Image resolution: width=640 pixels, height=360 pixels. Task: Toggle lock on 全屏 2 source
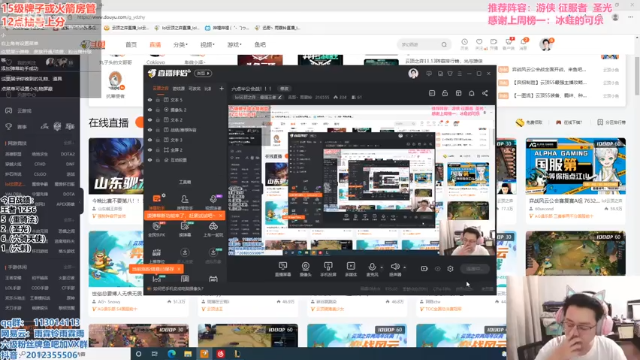[x=158, y=150]
